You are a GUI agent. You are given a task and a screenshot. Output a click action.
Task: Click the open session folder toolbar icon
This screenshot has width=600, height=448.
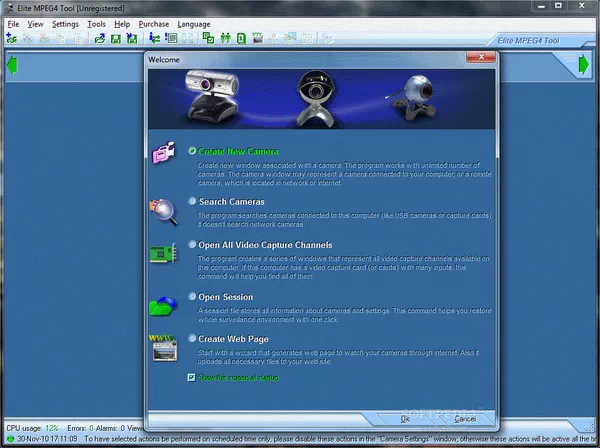pos(100,38)
